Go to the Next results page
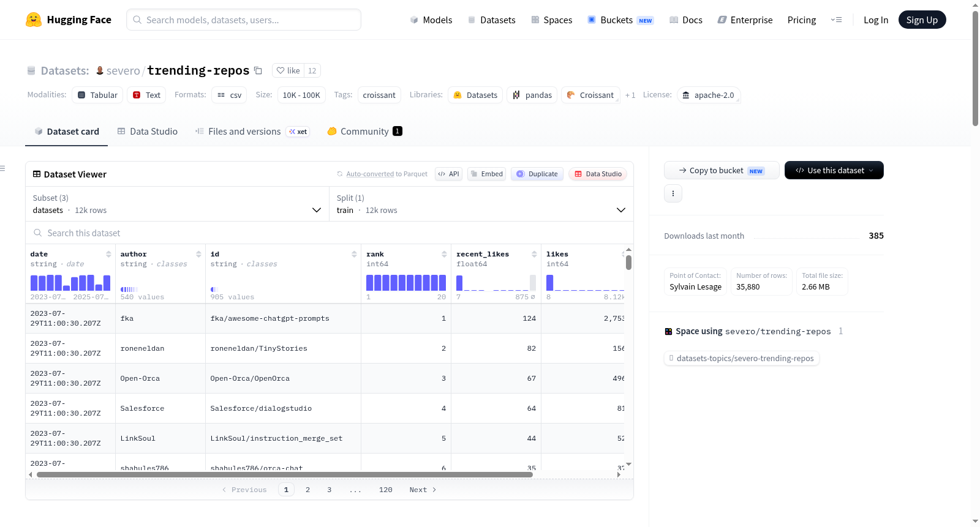Image resolution: width=980 pixels, height=527 pixels. (423, 490)
